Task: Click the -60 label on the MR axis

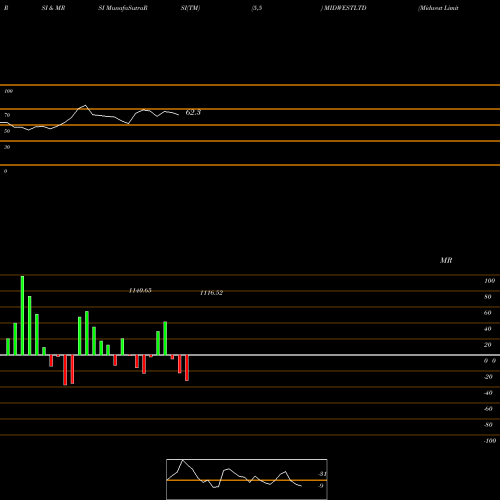Action: [488, 409]
